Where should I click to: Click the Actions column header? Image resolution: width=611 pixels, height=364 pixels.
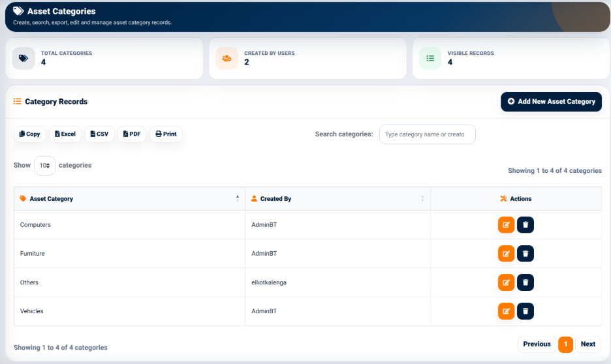click(516, 198)
